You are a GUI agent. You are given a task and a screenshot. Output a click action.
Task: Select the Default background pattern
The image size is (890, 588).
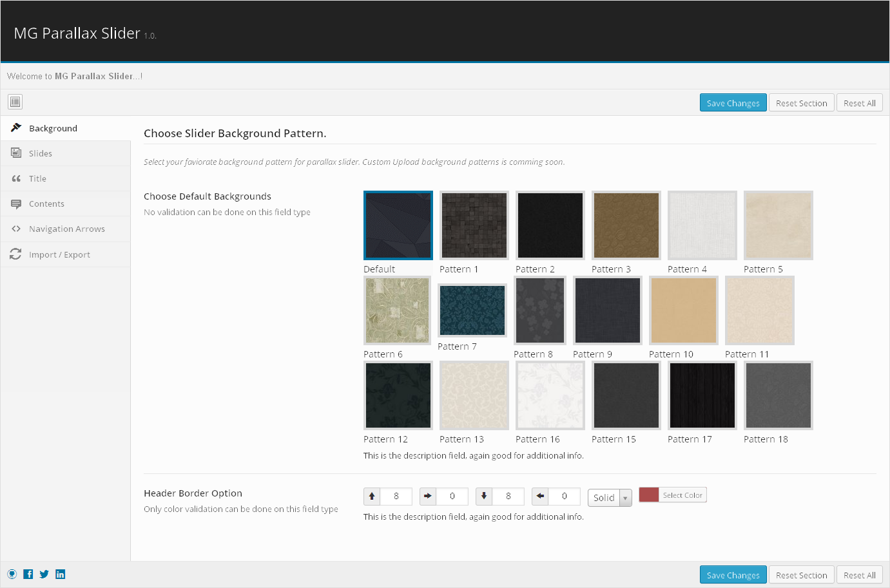tap(398, 225)
